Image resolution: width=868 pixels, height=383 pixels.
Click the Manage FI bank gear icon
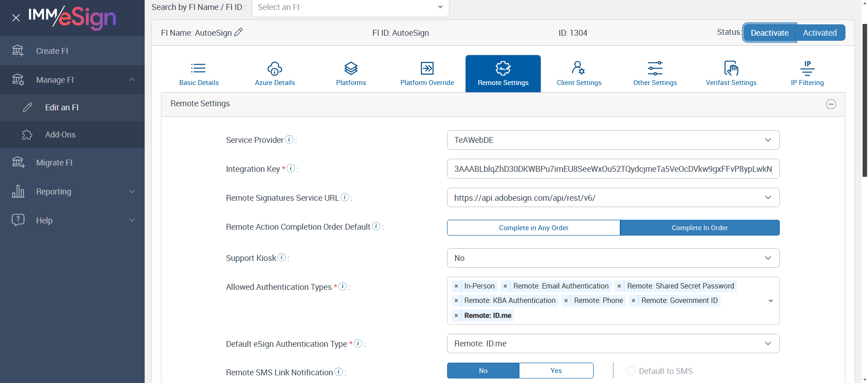coord(18,80)
